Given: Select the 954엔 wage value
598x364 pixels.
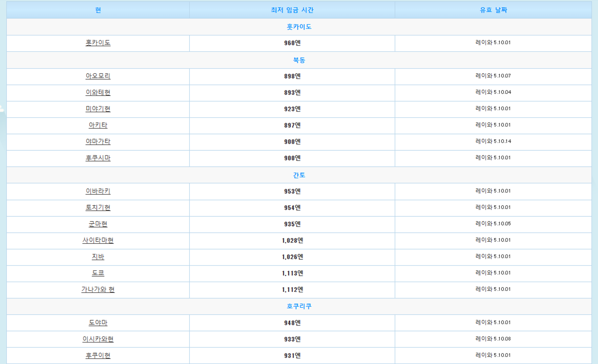Looking at the screenshot, I should pyautogui.click(x=292, y=208).
